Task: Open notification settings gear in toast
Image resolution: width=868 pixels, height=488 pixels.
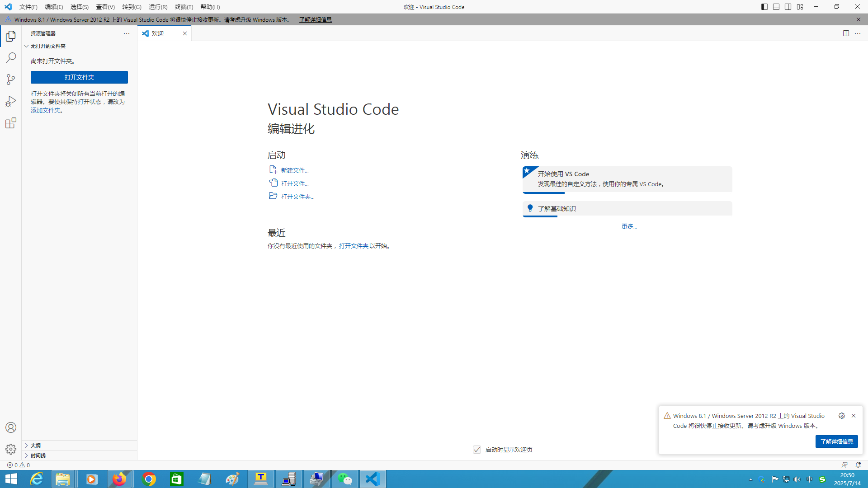Action: point(842,416)
